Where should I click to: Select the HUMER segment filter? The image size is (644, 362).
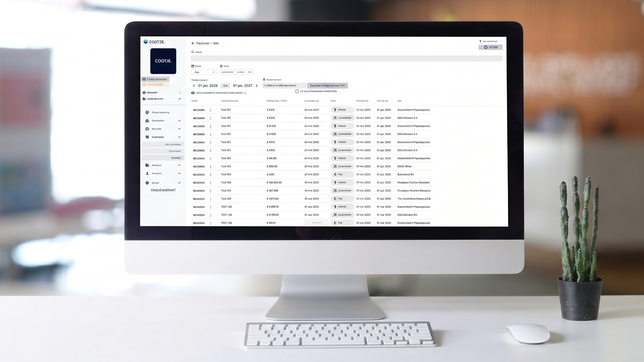[240, 72]
